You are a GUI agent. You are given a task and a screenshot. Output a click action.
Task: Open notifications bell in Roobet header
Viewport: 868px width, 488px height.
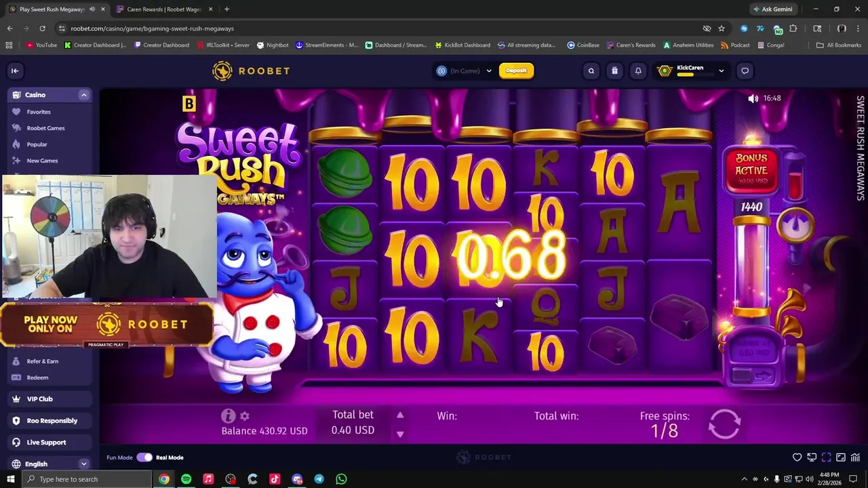coord(638,70)
